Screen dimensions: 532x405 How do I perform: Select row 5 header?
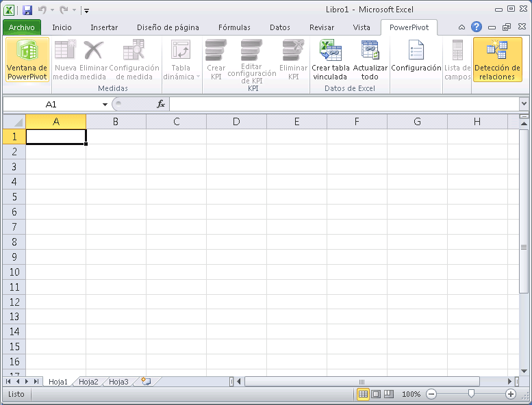click(14, 196)
